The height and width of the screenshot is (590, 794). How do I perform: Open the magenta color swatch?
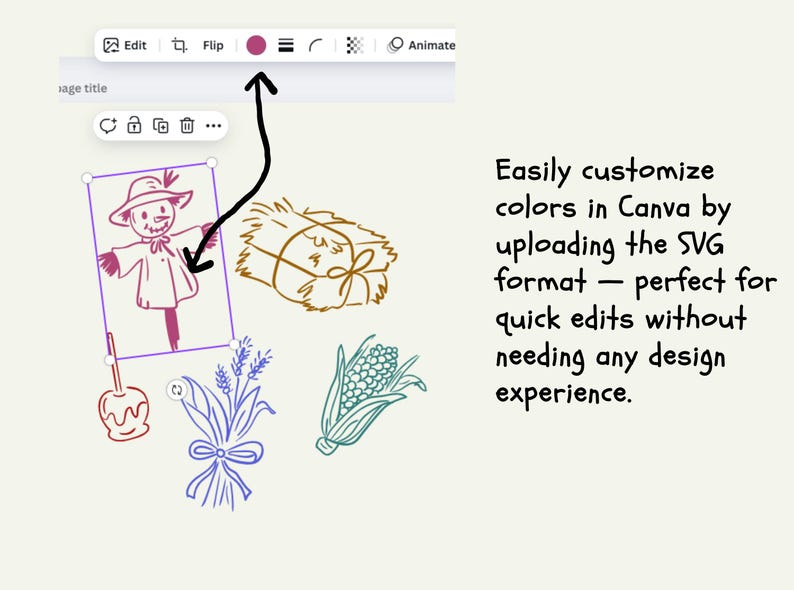click(x=256, y=45)
